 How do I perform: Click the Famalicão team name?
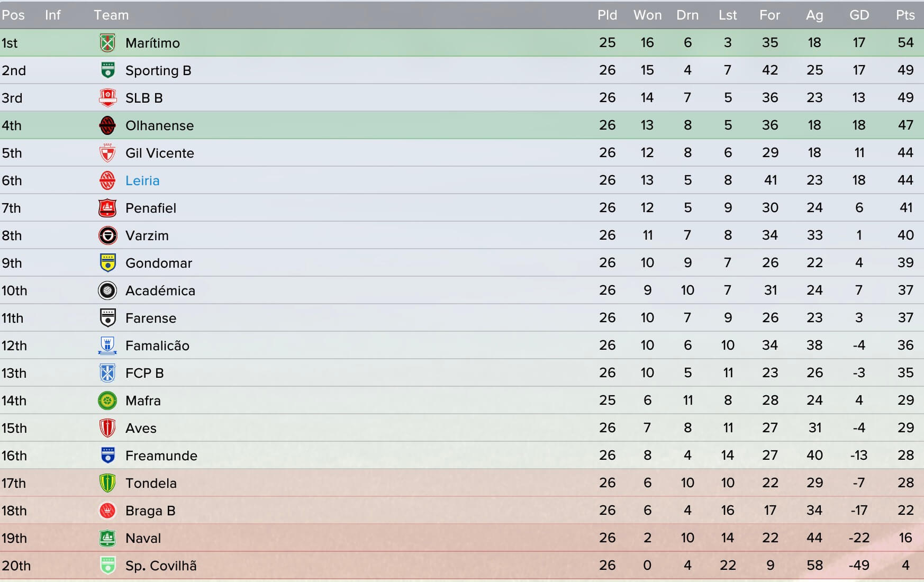157,345
